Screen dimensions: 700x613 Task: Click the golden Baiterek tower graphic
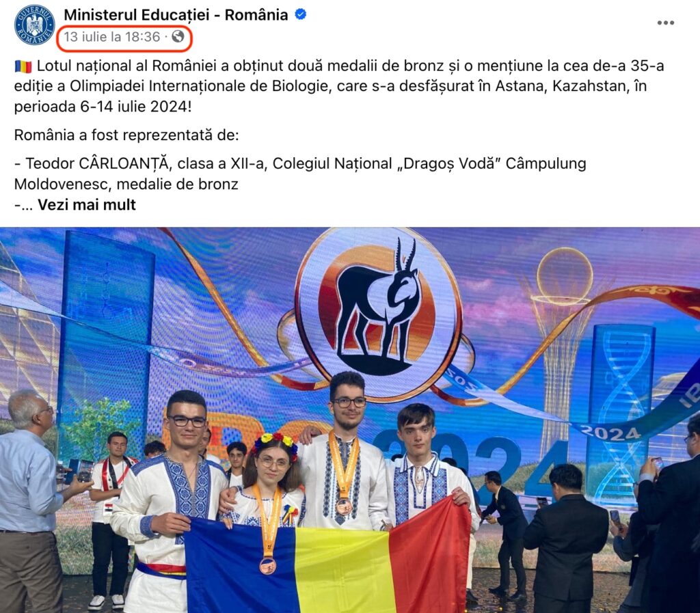pyautogui.click(x=563, y=338)
